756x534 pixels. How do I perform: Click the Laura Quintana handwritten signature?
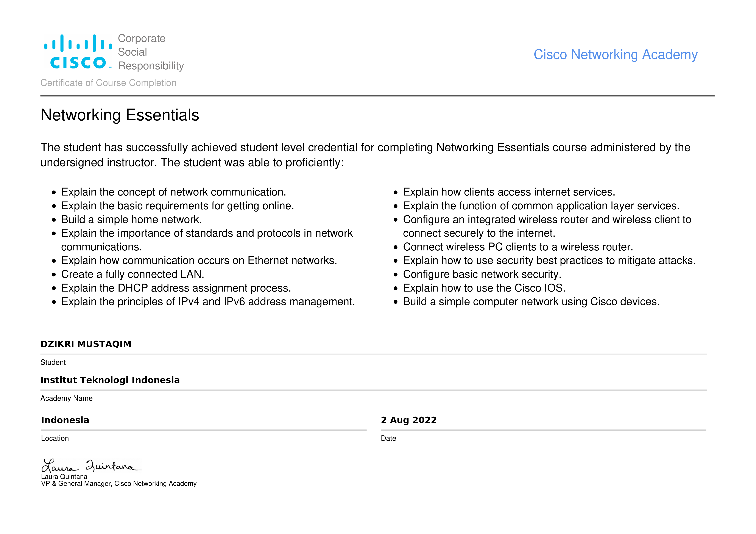pyautogui.click(x=91, y=465)
